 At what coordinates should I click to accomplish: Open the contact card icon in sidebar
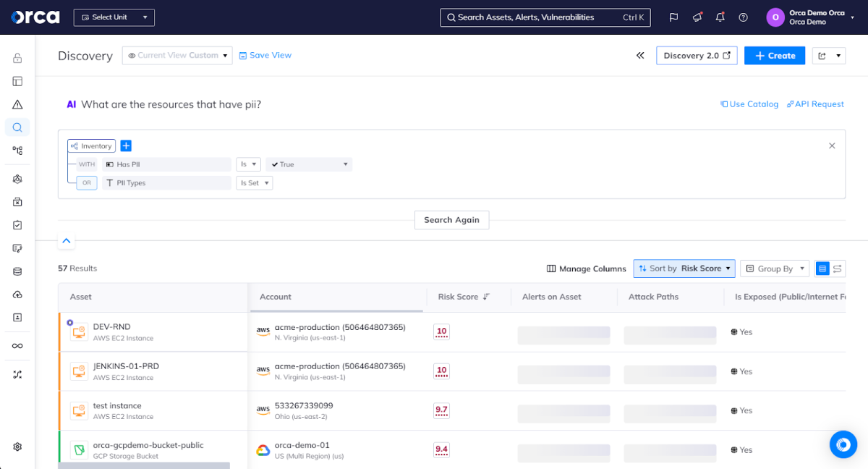pyautogui.click(x=17, y=318)
